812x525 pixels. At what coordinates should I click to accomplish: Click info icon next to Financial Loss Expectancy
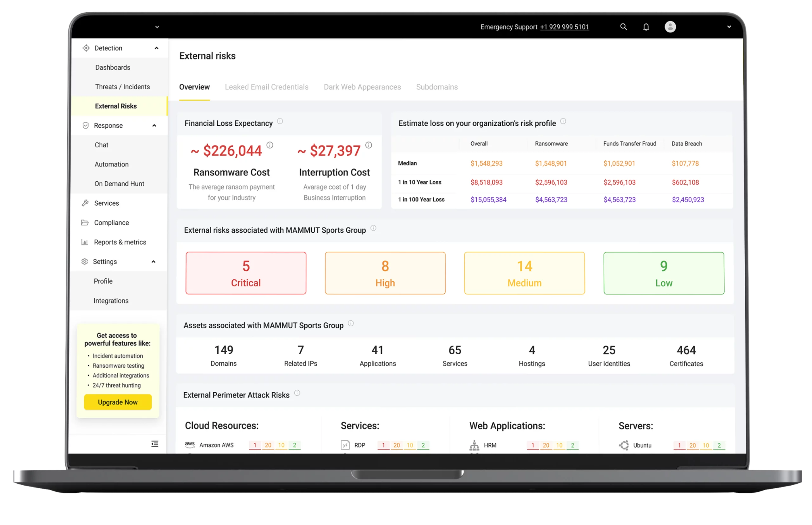[x=280, y=121]
